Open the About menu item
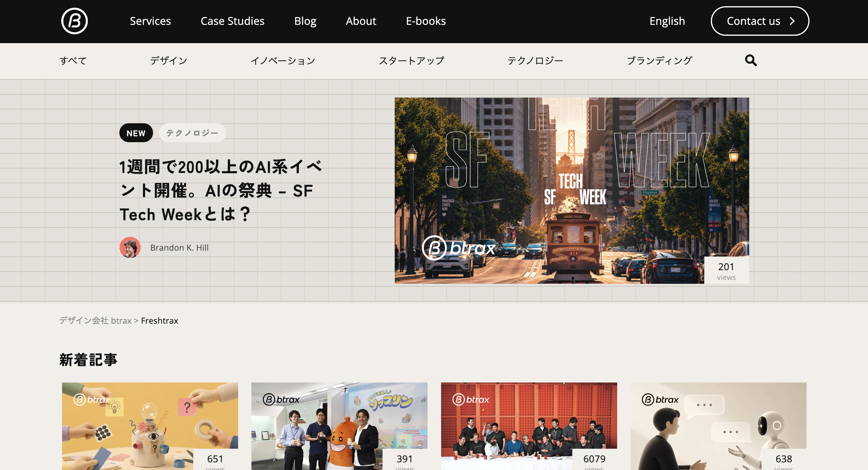The width and height of the screenshot is (868, 470). [360, 21]
